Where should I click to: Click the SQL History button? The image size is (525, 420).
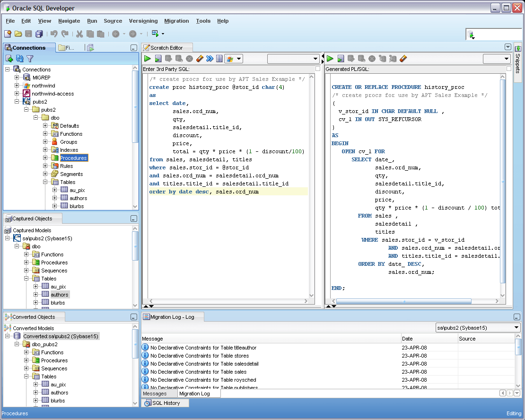165,403
